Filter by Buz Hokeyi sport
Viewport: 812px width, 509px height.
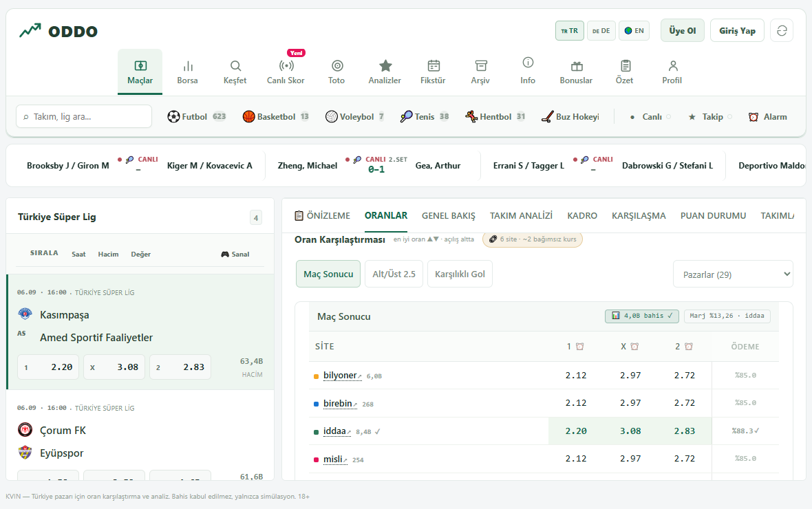tap(570, 116)
